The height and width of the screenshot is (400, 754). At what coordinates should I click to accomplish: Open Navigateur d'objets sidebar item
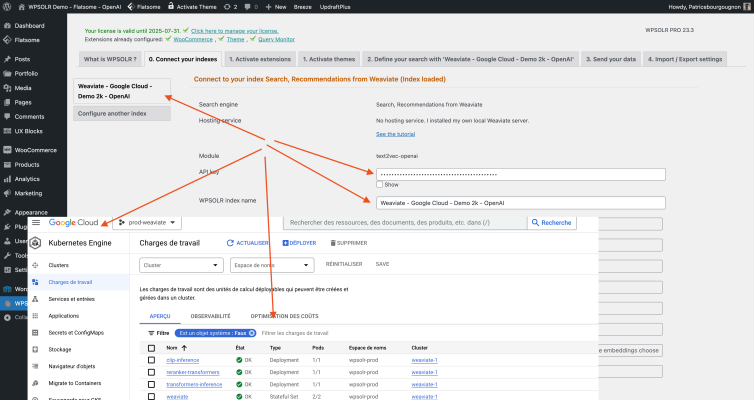tap(72, 366)
